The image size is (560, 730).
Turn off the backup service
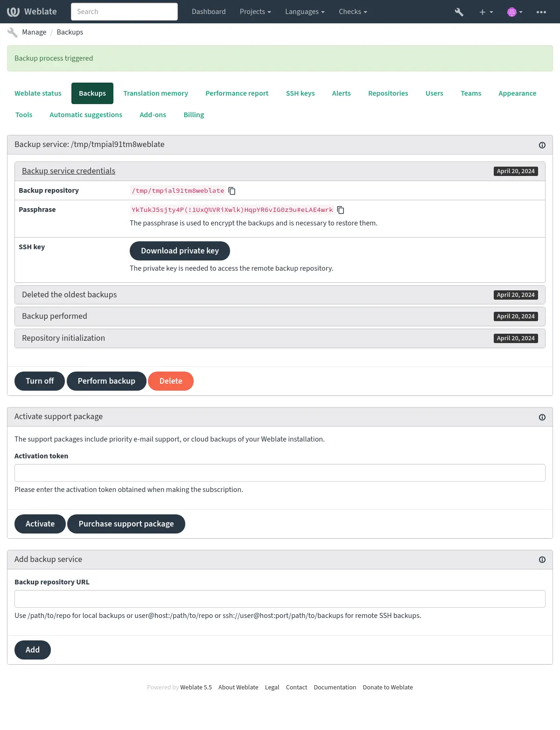40,381
